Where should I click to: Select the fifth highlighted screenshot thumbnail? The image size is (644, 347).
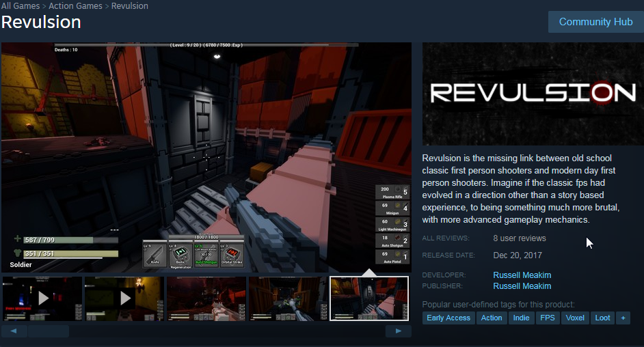click(x=369, y=299)
